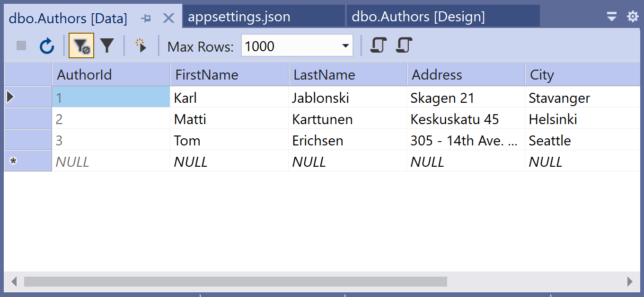644x297 pixels.
Task: Click the Helsinki city cell
Action: pyautogui.click(x=582, y=118)
